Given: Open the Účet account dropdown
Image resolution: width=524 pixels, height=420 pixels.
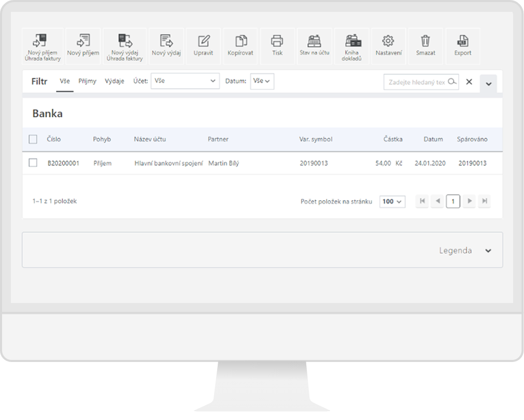Looking at the screenshot, I should (185, 81).
